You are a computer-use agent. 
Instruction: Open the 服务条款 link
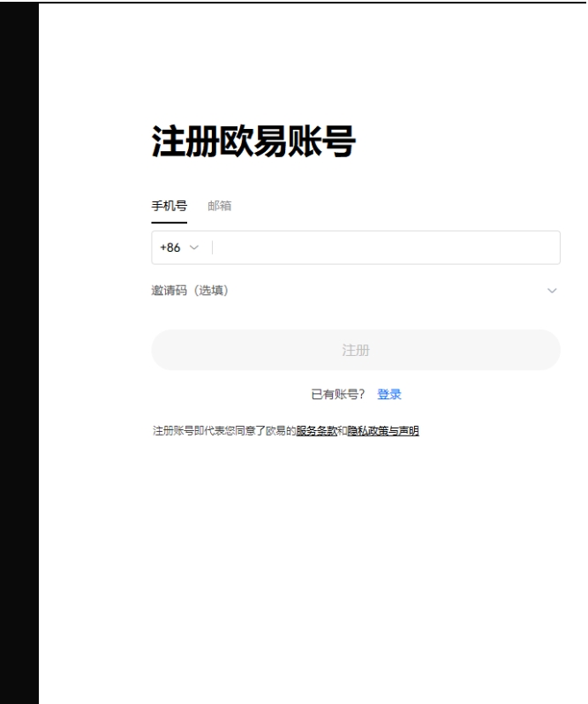coord(316,430)
